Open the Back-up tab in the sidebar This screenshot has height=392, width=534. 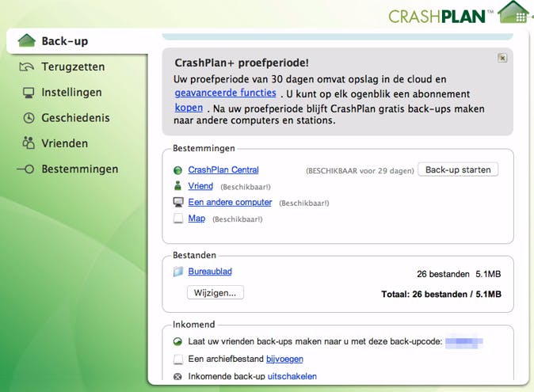click(78, 41)
